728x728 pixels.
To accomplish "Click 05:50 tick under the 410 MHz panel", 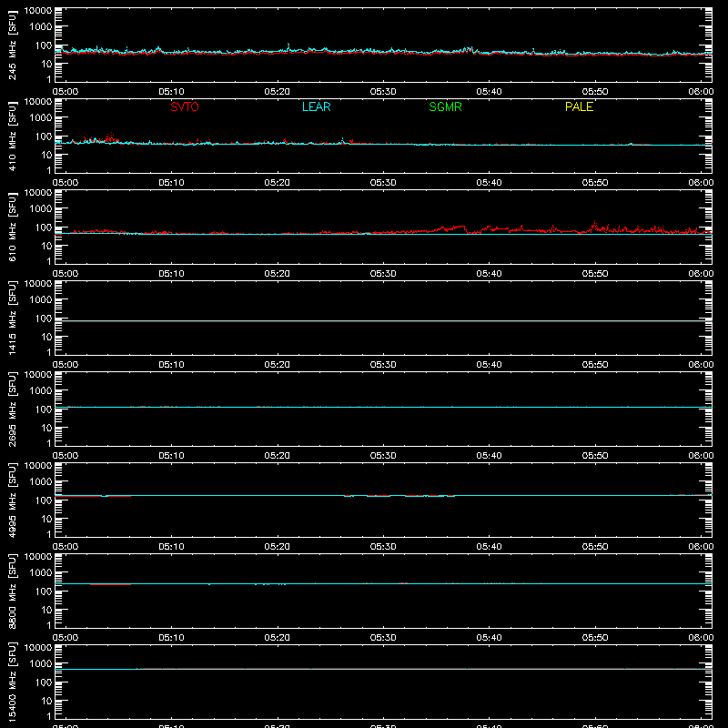I will [595, 183].
